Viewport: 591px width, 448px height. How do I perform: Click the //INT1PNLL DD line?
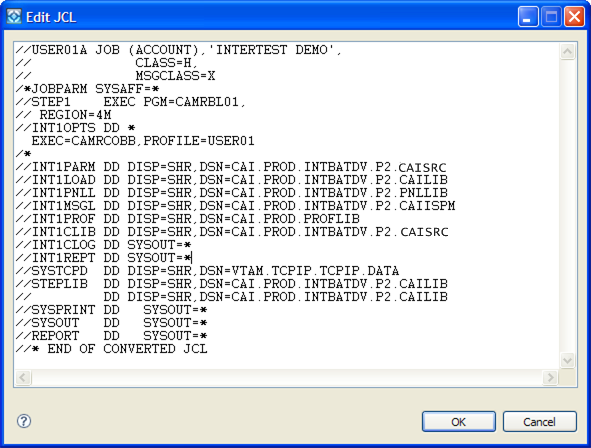point(231,193)
